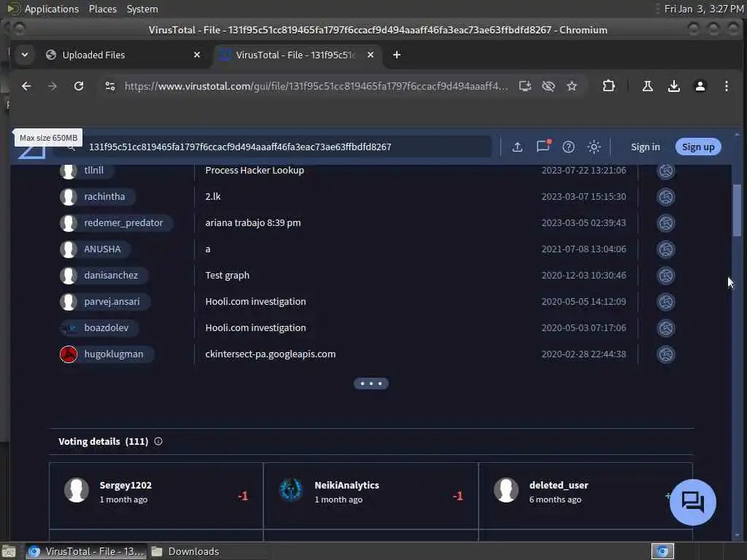Click the Sign up button
This screenshot has height=560, width=747.
point(698,147)
